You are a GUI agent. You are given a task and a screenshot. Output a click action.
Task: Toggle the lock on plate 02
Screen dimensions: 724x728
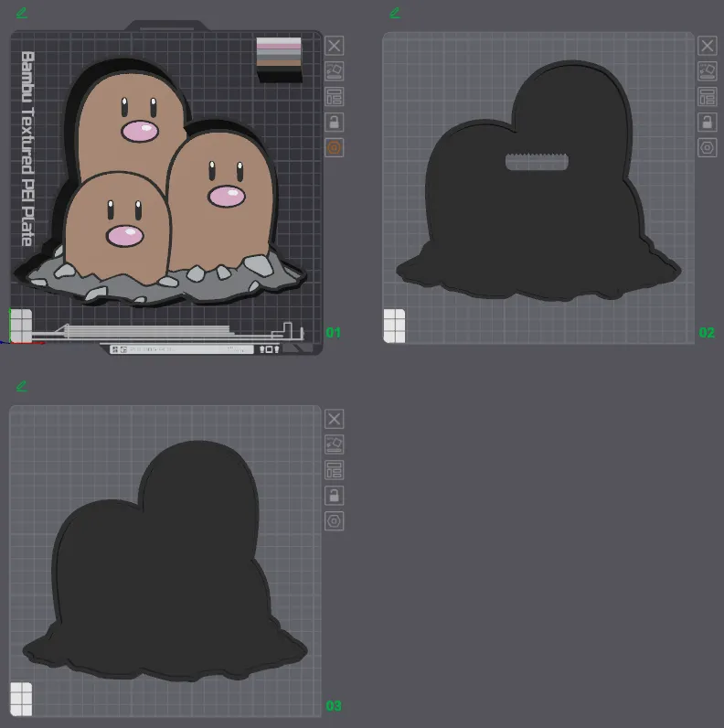707,122
